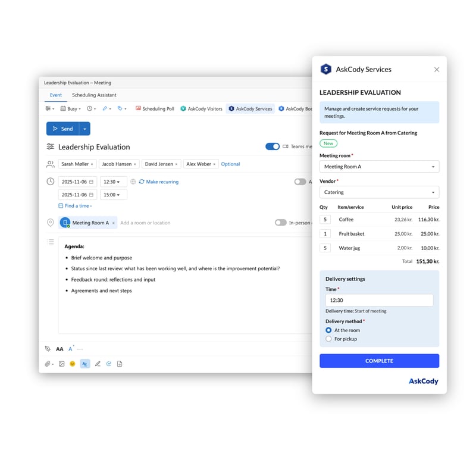
Task: Open the 15:00 end time dropdown
Action: click(x=114, y=195)
